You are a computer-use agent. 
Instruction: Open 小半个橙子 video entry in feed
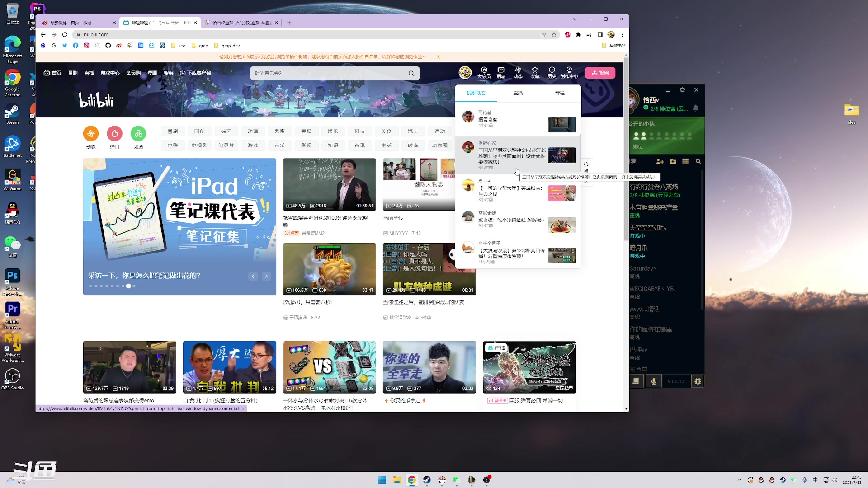518,253
